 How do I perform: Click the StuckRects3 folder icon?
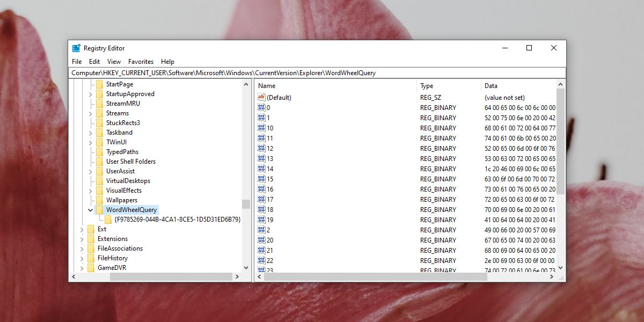click(x=99, y=123)
